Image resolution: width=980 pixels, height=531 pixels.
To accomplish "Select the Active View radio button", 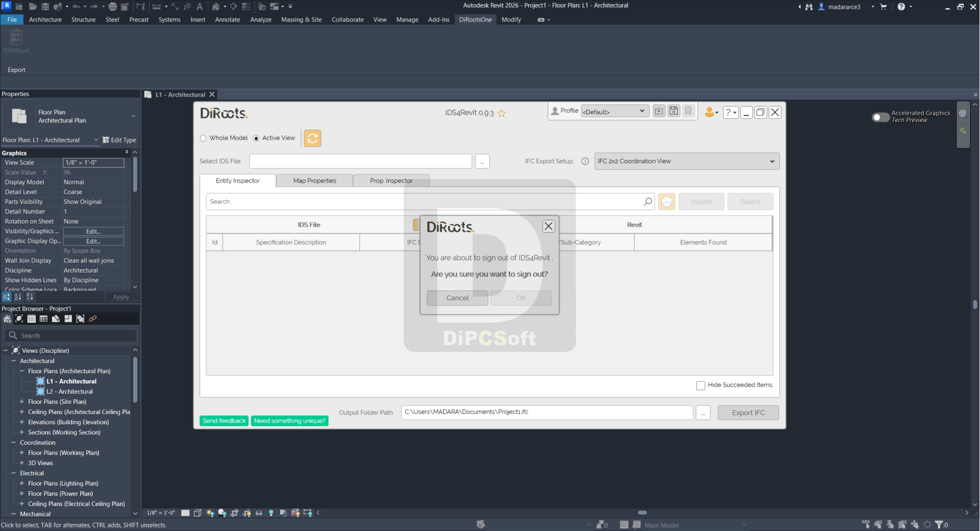I will 256,138.
